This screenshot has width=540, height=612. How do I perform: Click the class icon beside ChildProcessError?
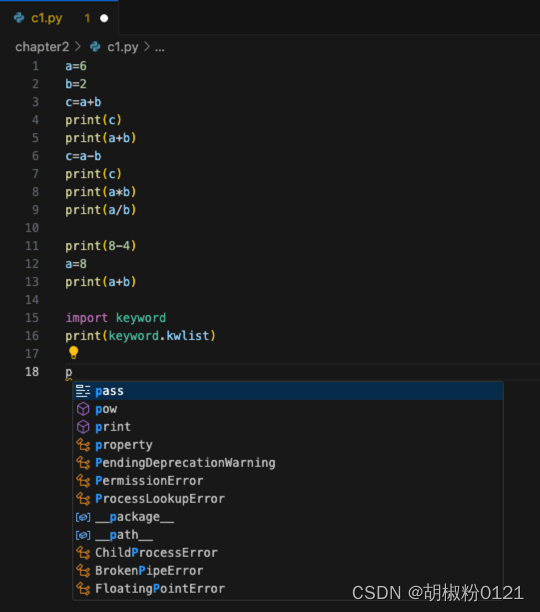[x=83, y=553]
